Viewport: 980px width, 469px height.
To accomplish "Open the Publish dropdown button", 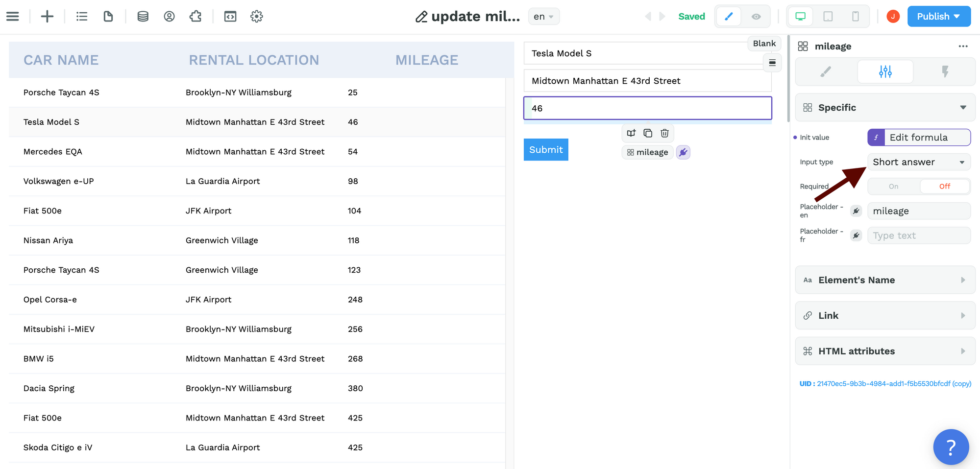I will click(x=939, y=16).
